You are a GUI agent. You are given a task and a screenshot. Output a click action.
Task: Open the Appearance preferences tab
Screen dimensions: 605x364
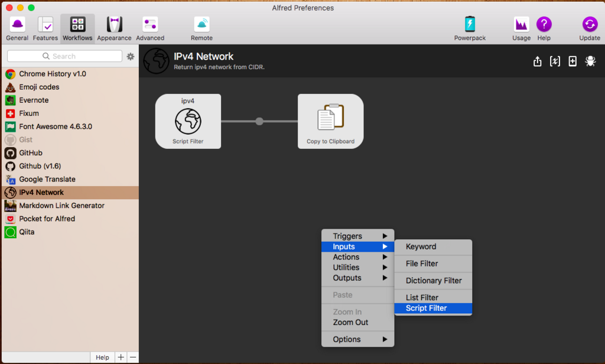pyautogui.click(x=114, y=28)
